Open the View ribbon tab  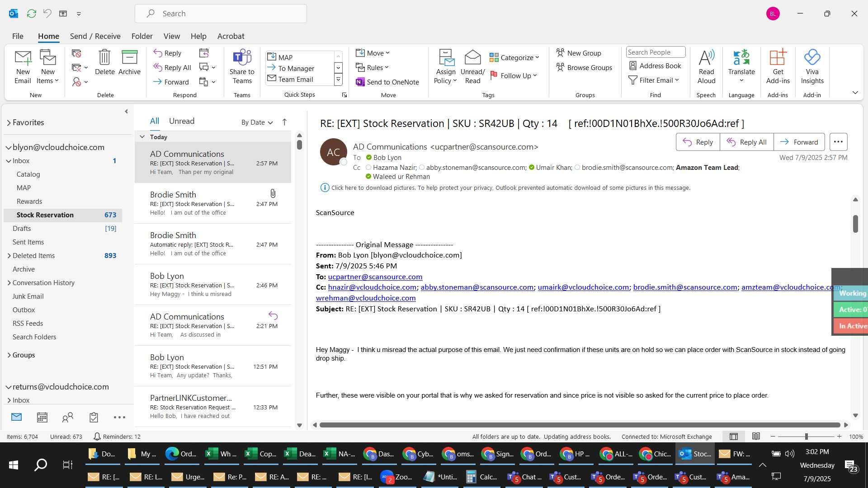coord(171,36)
